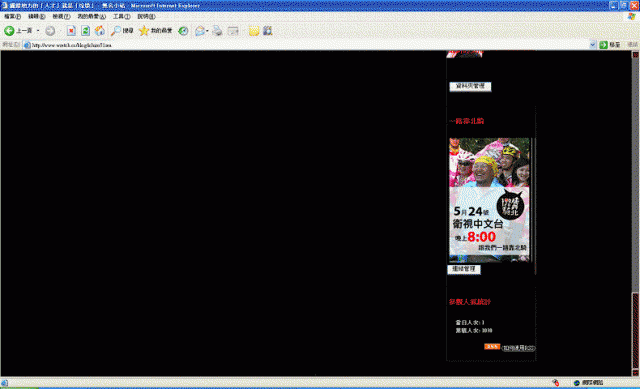The height and width of the screenshot is (389, 640).
Task: Click the status bar blocked popup icon
Action: (x=556, y=382)
